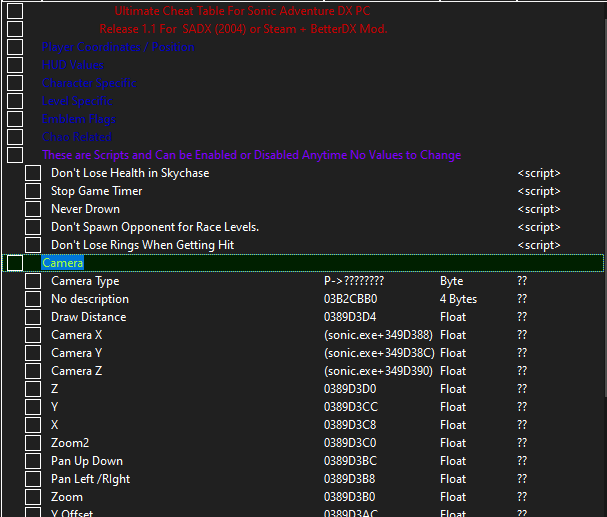Open the Character Specific group
The height and width of the screenshot is (517, 607).
(15, 83)
